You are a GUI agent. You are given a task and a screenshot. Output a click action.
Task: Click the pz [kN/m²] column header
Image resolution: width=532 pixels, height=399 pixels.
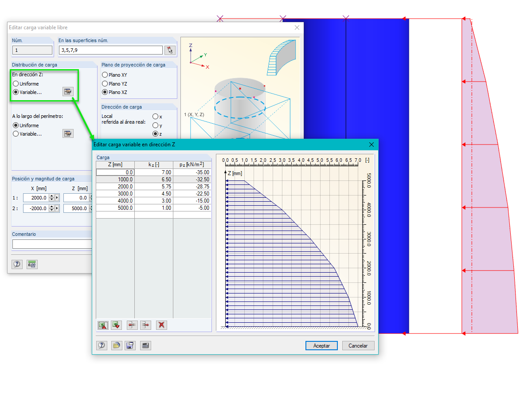coord(192,165)
